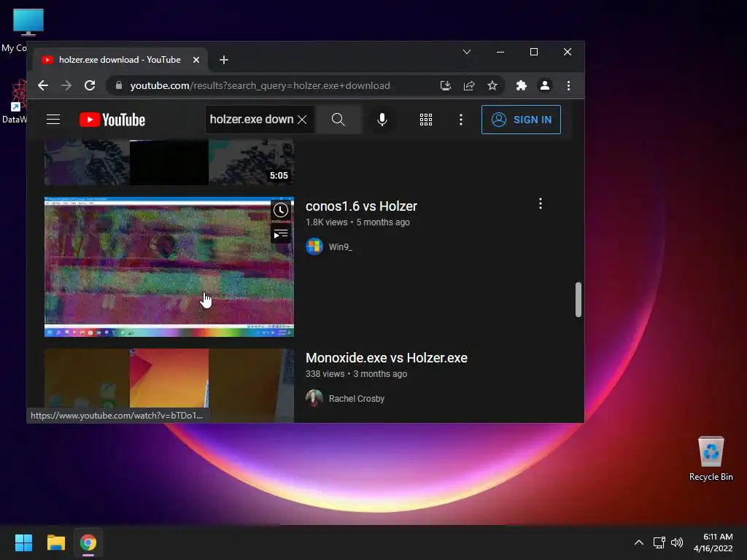The width and height of the screenshot is (747, 560).
Task: Open the tab search chevron in Chrome
Action: (467, 52)
